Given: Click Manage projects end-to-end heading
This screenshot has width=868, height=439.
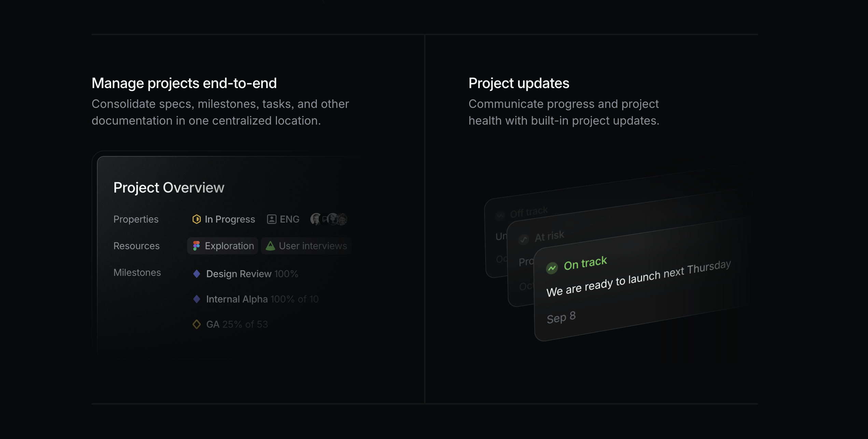Looking at the screenshot, I should tap(184, 83).
